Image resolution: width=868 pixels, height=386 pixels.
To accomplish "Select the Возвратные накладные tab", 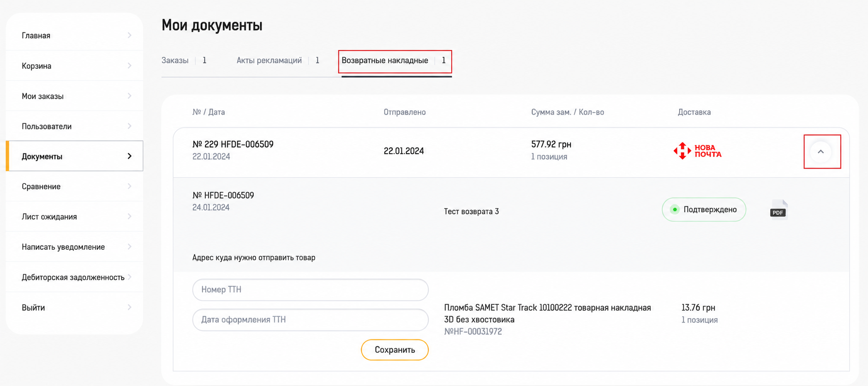I will [x=394, y=60].
